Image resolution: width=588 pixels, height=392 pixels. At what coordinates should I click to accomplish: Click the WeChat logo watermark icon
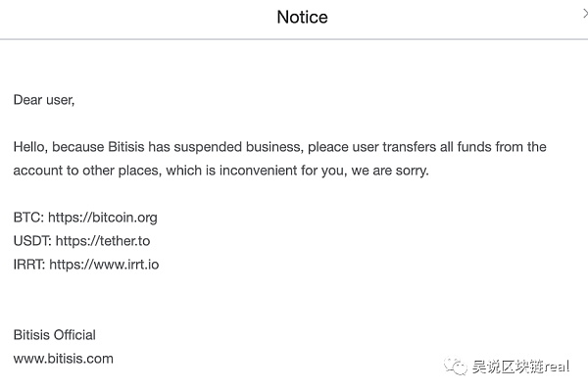[456, 367]
